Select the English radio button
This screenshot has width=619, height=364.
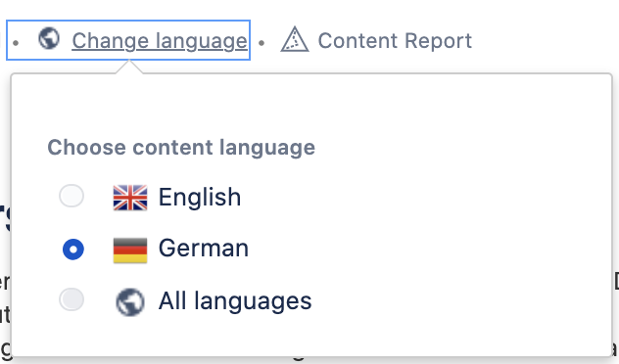click(x=71, y=196)
